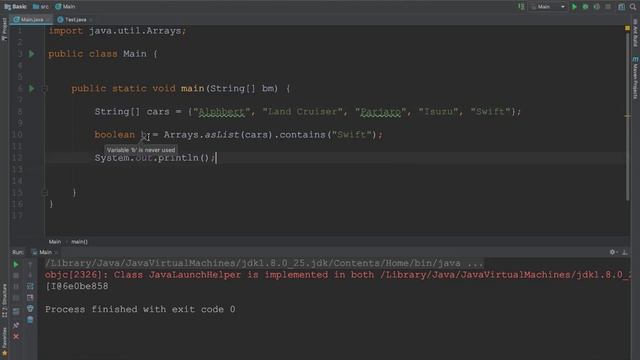Click the "Isuzu" string in cars array
Image resolution: width=640 pixels, height=360 pixels.
coord(438,111)
